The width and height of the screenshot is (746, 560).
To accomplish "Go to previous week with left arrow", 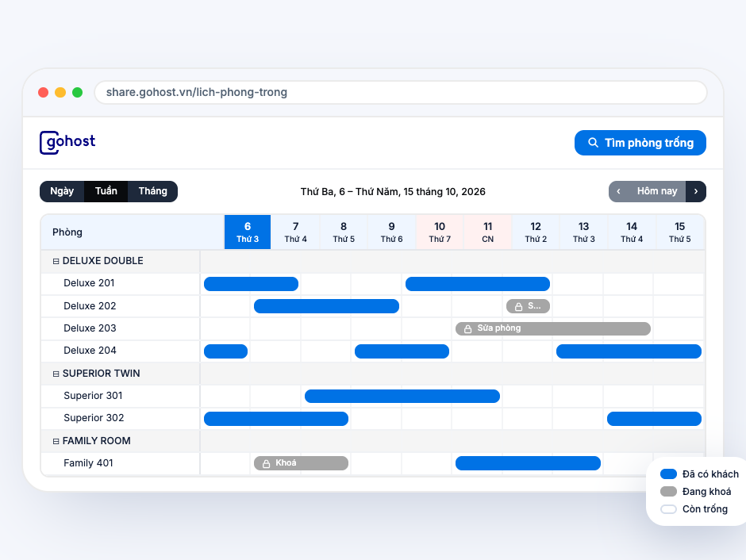I will tap(618, 192).
